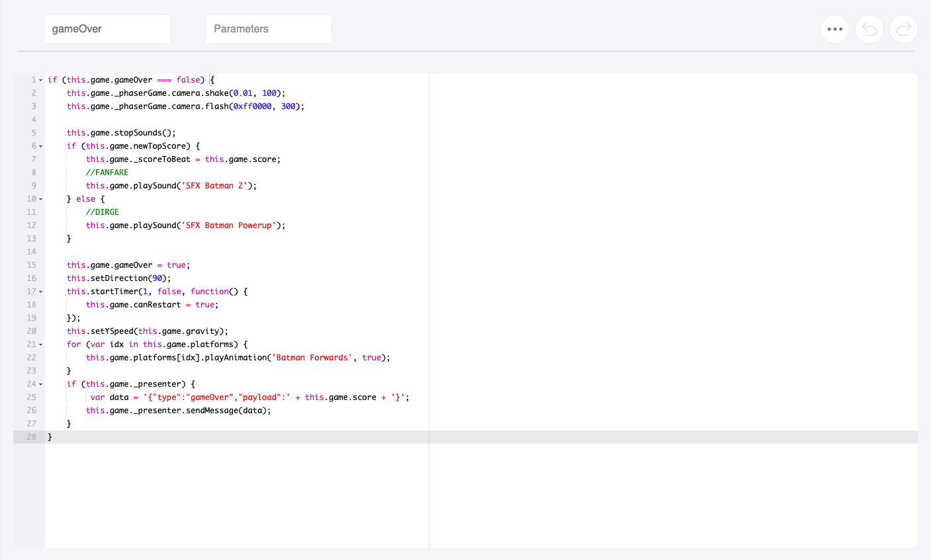Click line number 28 in the gutter

(x=31, y=437)
